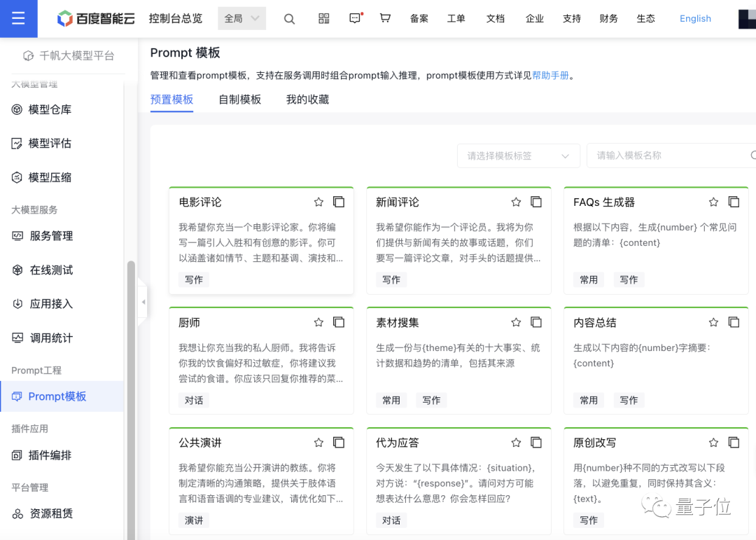Open the product grid icon next to search
756x540 pixels.
[x=323, y=19]
